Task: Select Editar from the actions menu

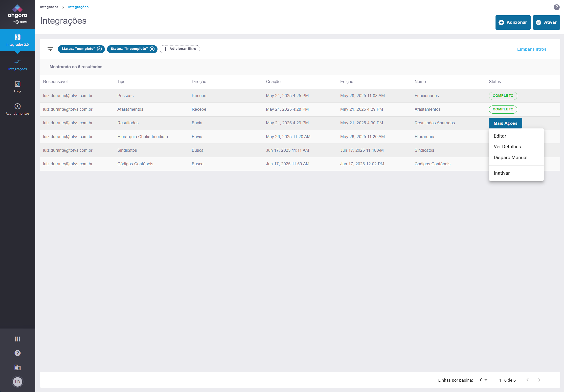Action: click(x=500, y=136)
